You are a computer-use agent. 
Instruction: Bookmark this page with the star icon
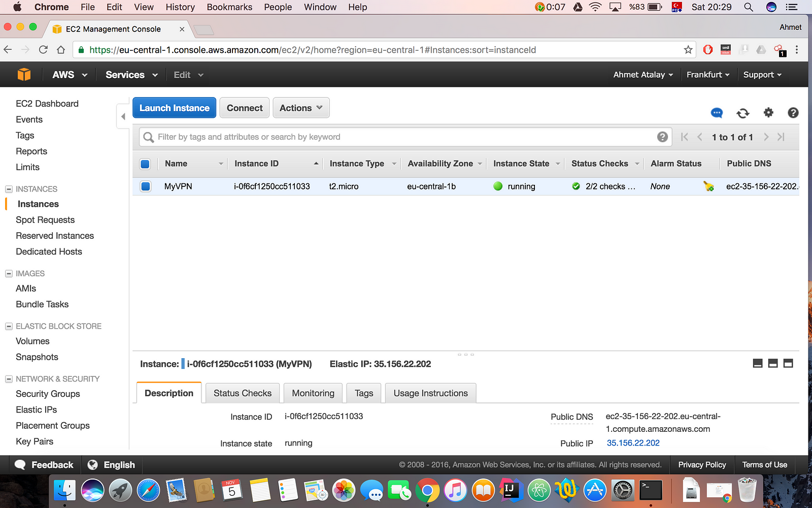(x=688, y=50)
